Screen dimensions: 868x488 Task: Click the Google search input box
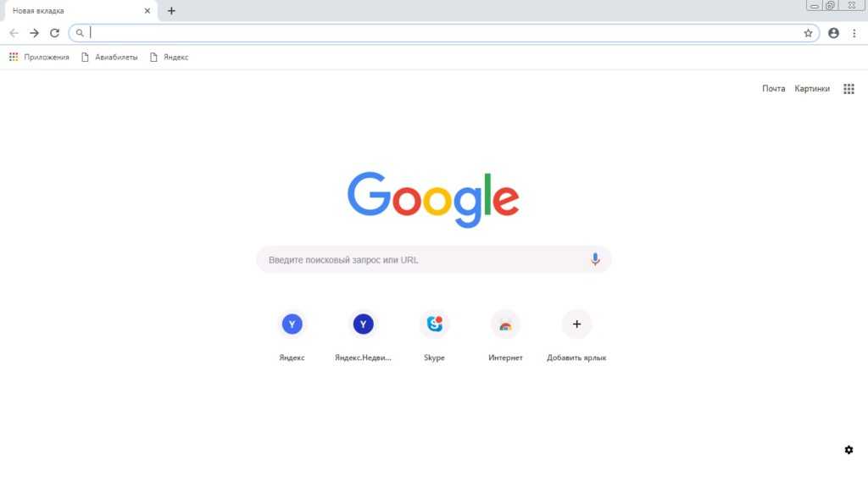[x=433, y=259]
